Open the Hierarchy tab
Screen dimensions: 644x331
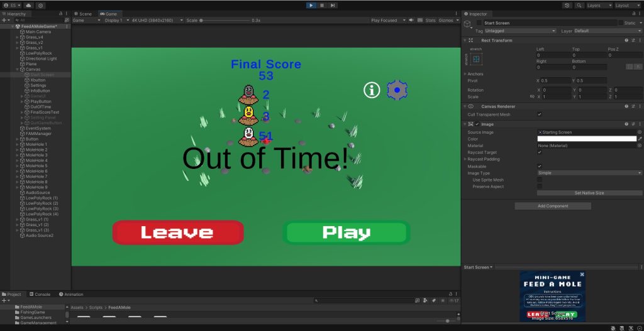click(14, 14)
